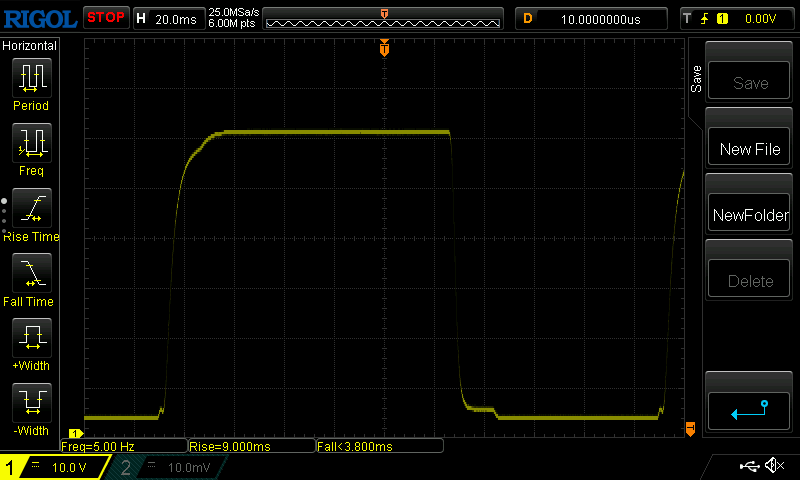Open the Save side tab
Screen dimensions: 800x480
[x=697, y=80]
